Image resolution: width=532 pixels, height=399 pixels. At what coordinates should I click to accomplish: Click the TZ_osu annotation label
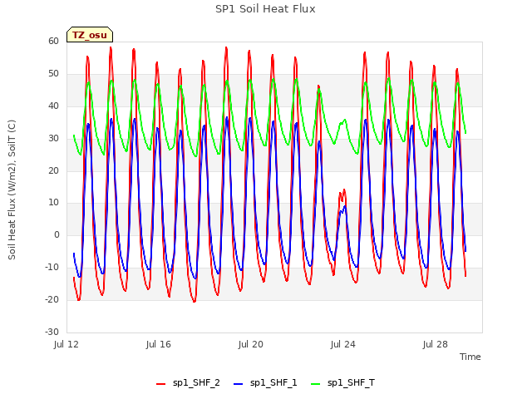[90, 35]
